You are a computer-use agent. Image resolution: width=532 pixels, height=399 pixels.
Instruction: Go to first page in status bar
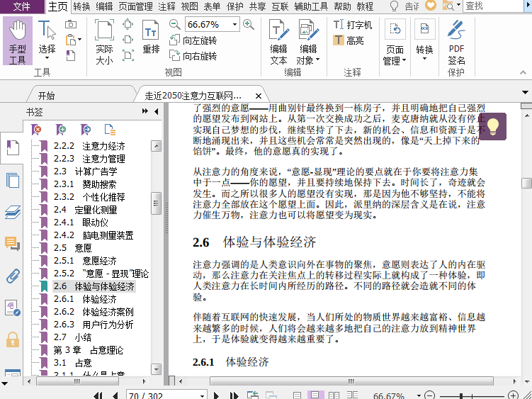98,395
